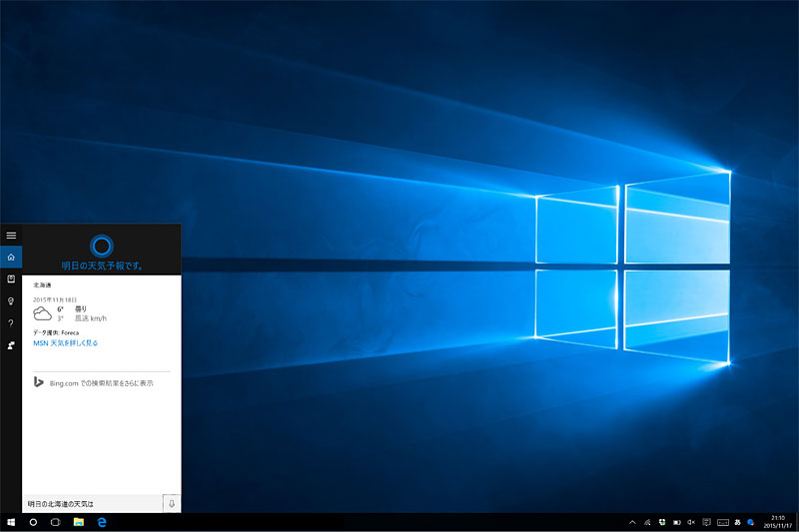This screenshot has width=799, height=532.
Task: Click the muted volume speaker icon
Action: 691,522
